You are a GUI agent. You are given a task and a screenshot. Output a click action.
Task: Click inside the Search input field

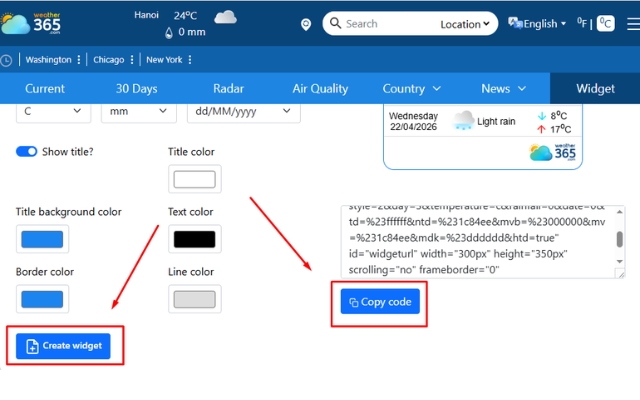coord(390,24)
